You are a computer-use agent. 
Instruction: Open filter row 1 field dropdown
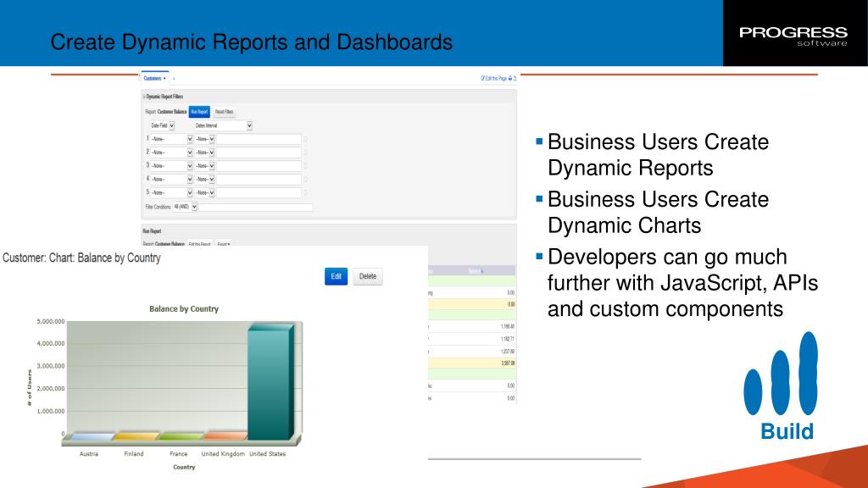[171, 139]
